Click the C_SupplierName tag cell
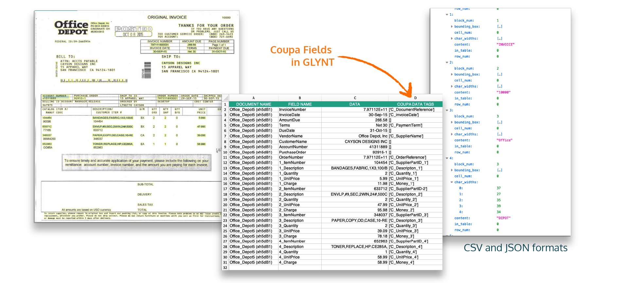 click(406, 136)
